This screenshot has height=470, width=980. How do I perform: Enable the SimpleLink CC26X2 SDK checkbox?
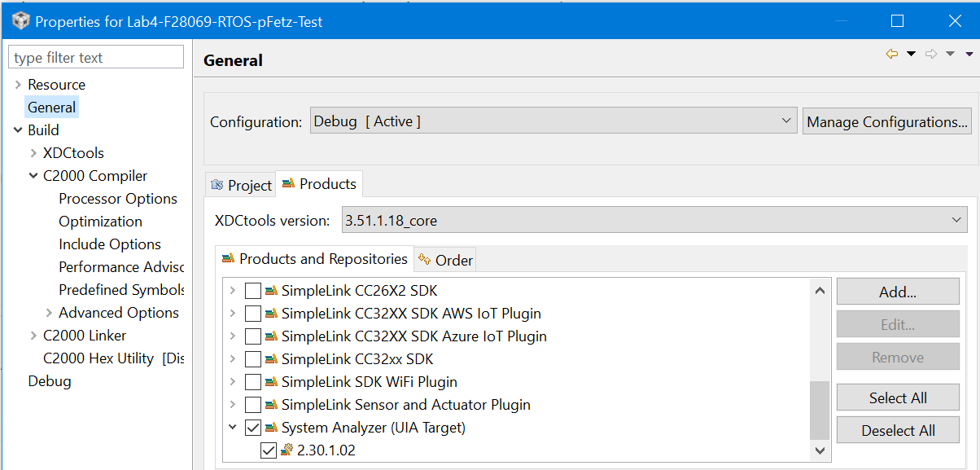click(x=253, y=291)
